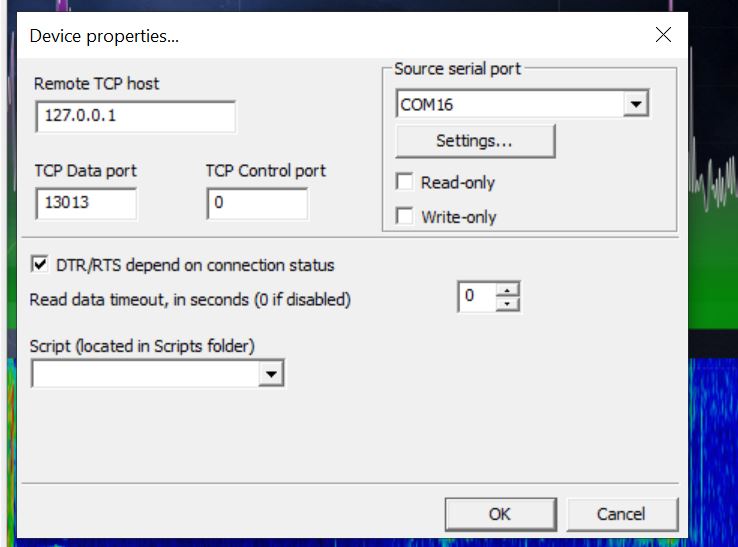738x547 pixels.
Task: Increase read data timeout with up arrow
Action: click(507, 290)
